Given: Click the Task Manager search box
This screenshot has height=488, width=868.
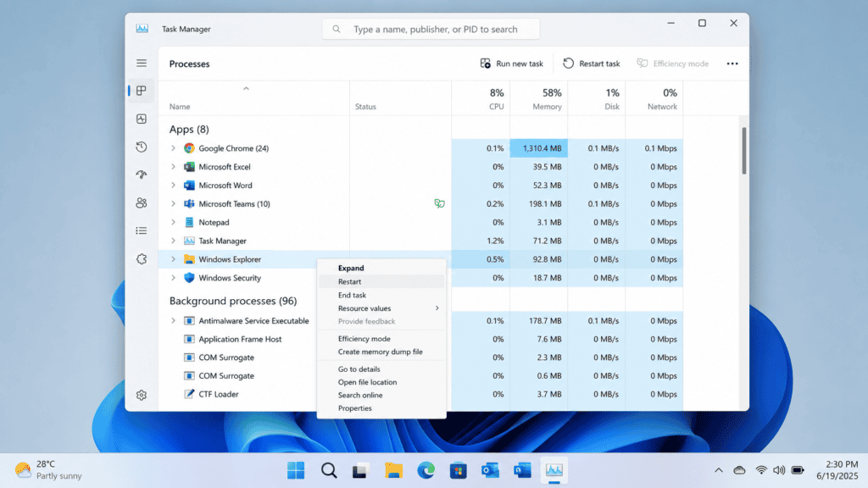Looking at the screenshot, I should (431, 30).
